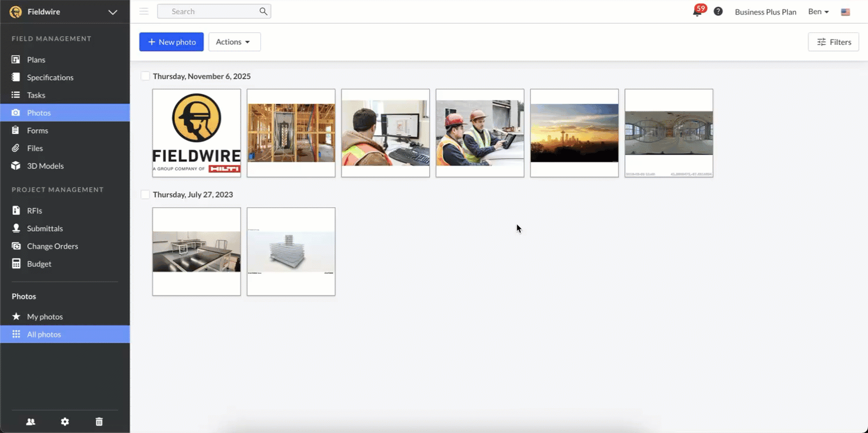Click the notifications bell icon
Screen dimensions: 868x433
(697, 12)
